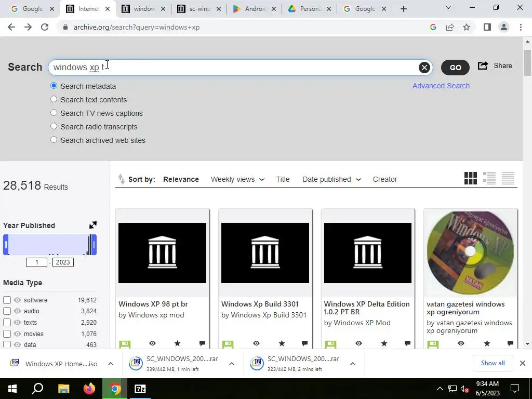Open Chrome share page icon

click(x=450, y=27)
